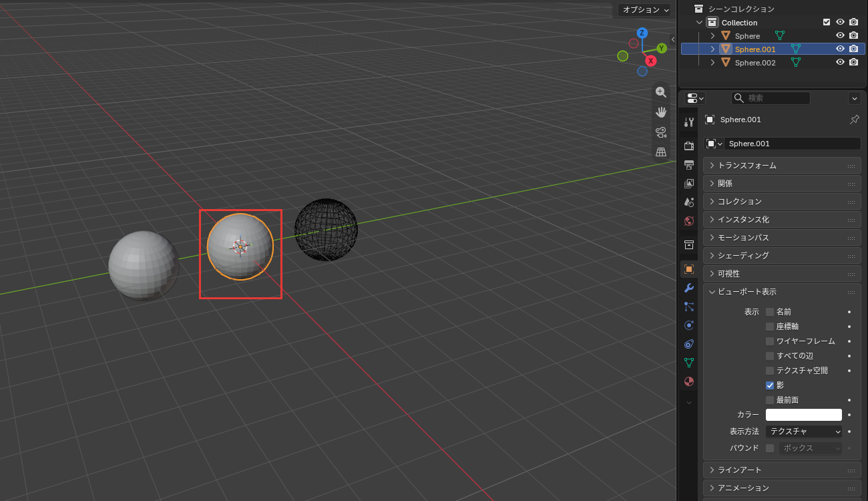Click the blue Z axis gizmo circle

click(x=642, y=33)
